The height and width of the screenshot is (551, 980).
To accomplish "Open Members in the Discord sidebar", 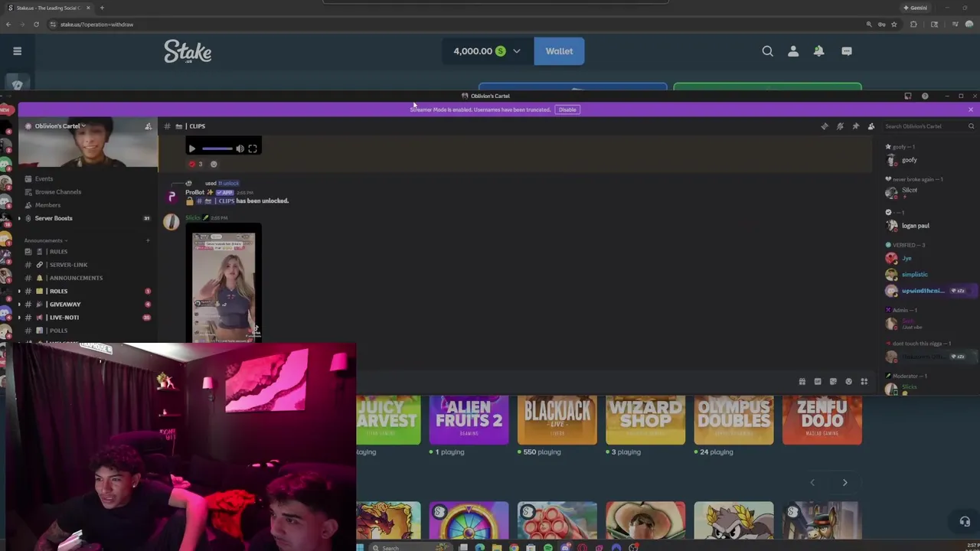I will tap(47, 205).
